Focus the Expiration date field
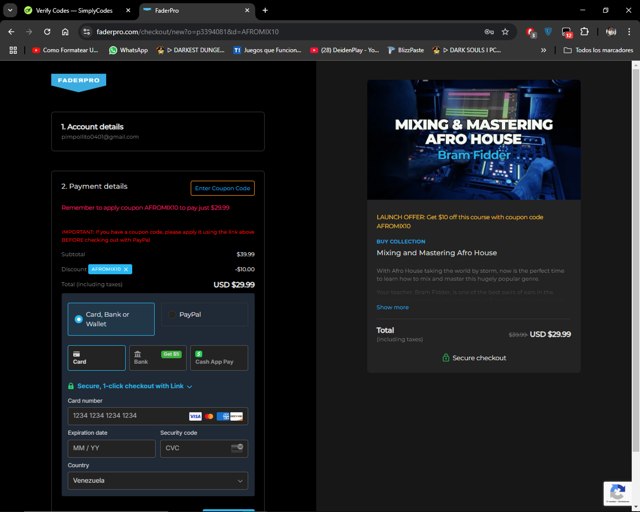Image resolution: width=640 pixels, height=512 pixels. point(111,448)
